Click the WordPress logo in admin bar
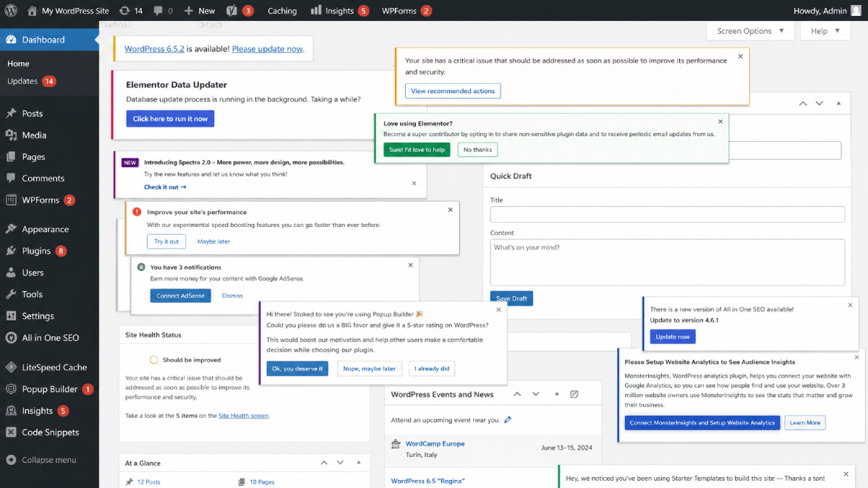The width and height of the screenshot is (868, 488). [11, 11]
